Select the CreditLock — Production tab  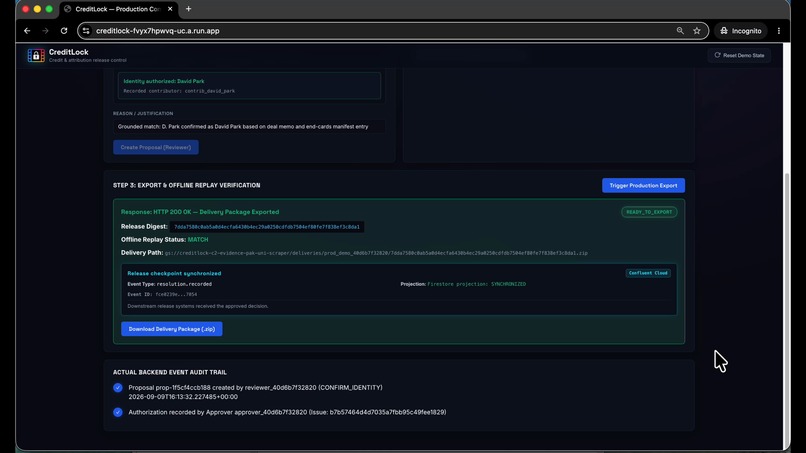point(118,9)
